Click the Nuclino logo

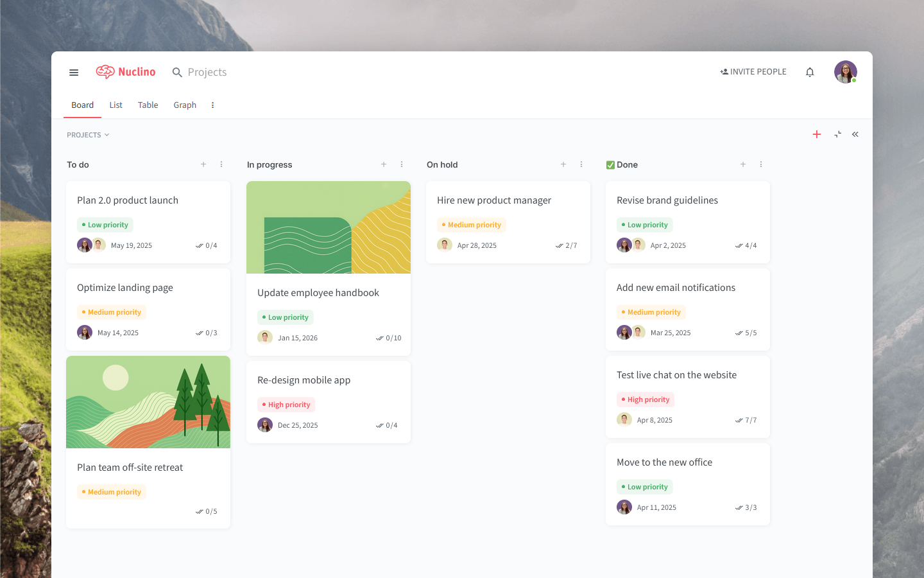pos(126,71)
